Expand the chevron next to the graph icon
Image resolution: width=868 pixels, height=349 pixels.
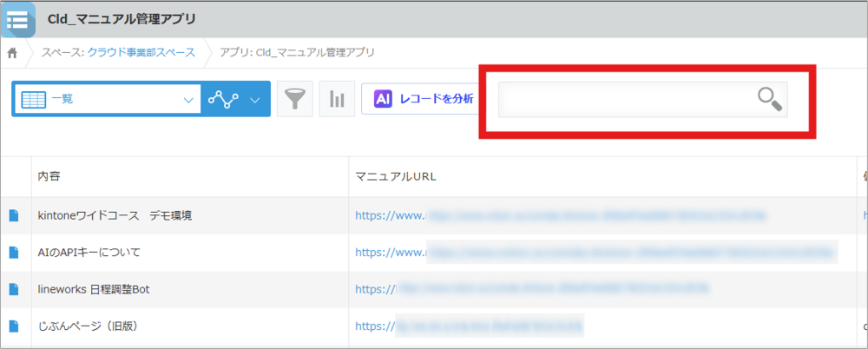pyautogui.click(x=254, y=100)
